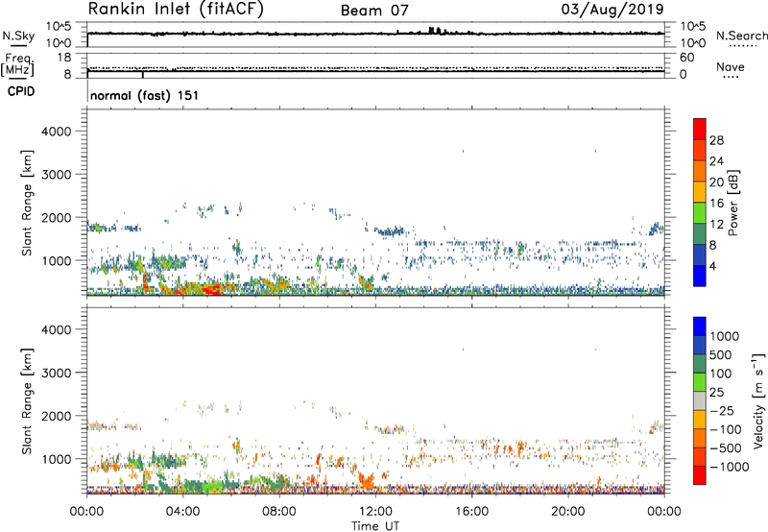
Task: Click the '-1000' label on Velocity colorbar
Action: point(730,467)
